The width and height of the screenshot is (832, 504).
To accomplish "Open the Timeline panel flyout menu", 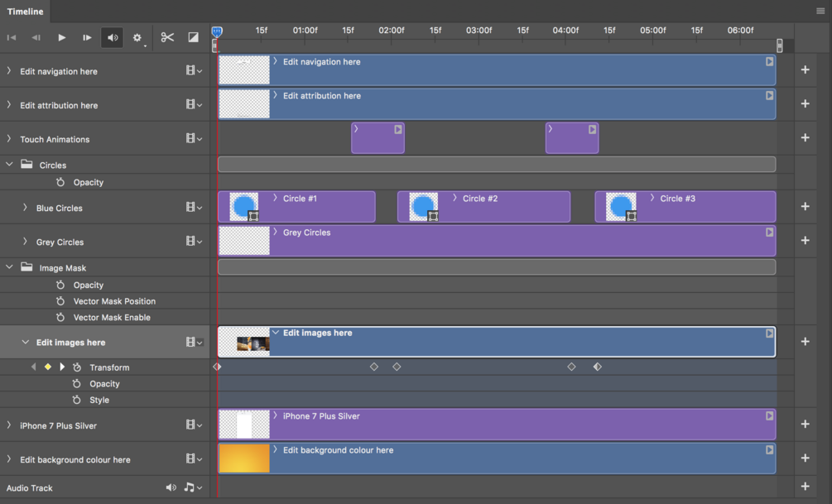I will click(x=820, y=11).
